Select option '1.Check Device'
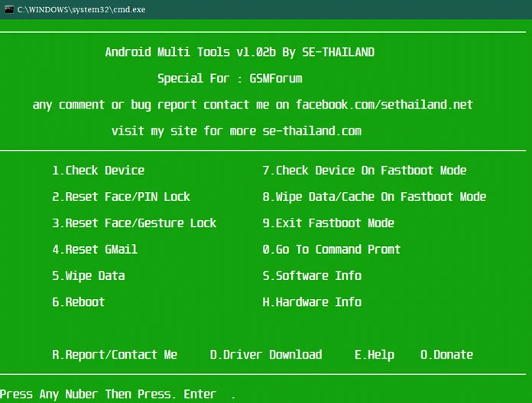The width and height of the screenshot is (532, 403). click(x=98, y=171)
